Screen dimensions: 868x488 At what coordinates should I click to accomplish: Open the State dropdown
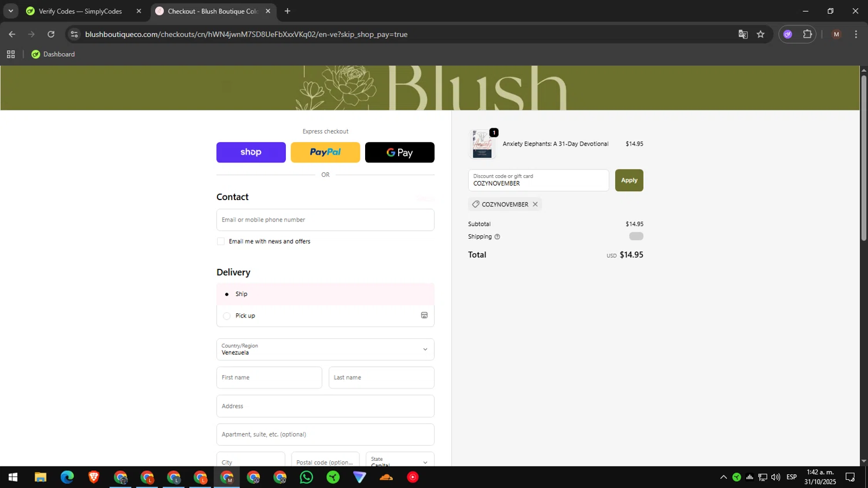pos(400,460)
